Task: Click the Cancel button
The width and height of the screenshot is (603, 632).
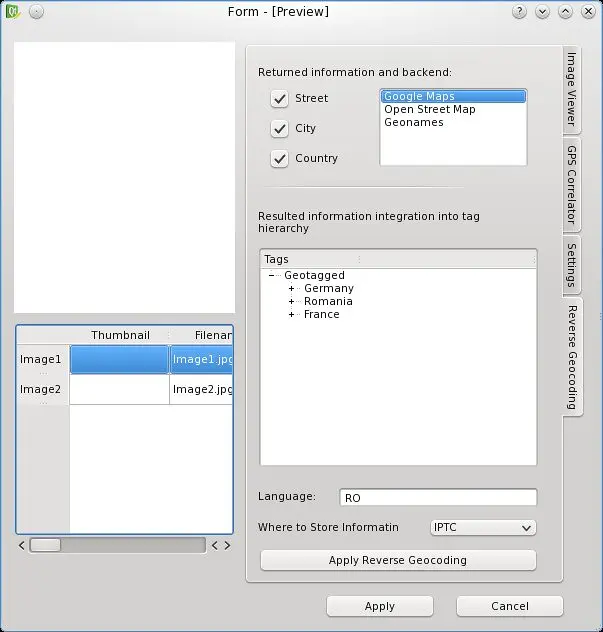Action: [x=509, y=606]
